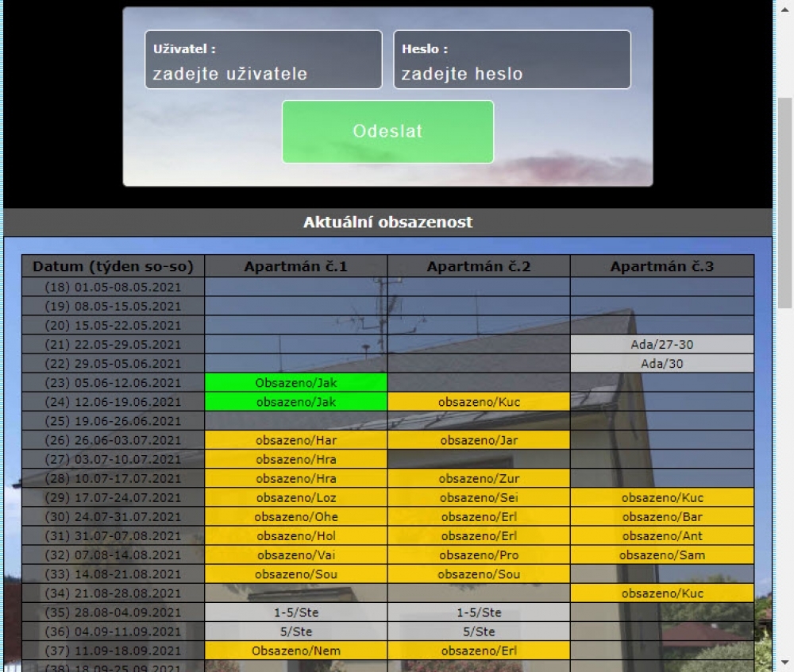Image resolution: width=794 pixels, height=672 pixels.
Task: Click the obsazeno/Sei cell
Action: pyautogui.click(x=479, y=498)
